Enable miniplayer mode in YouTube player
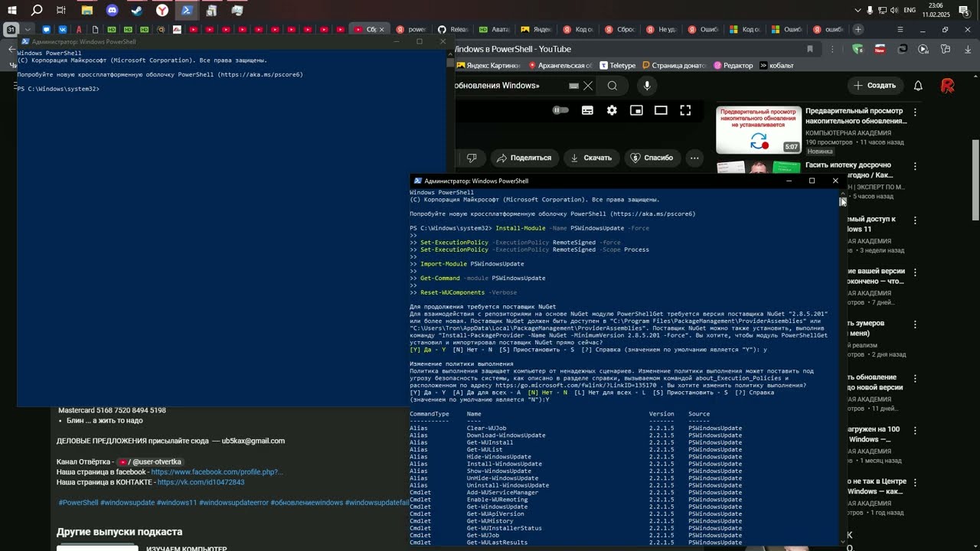 click(x=636, y=110)
